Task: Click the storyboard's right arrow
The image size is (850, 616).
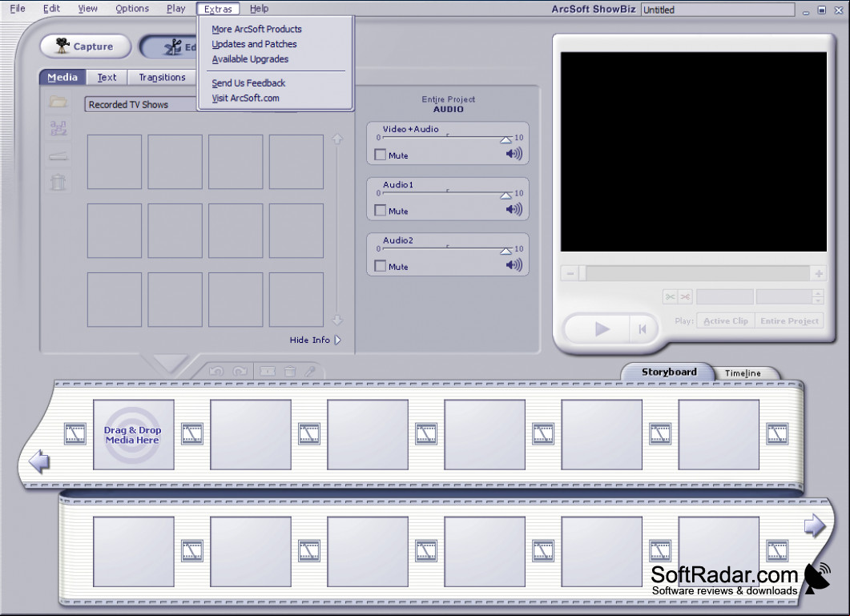Action: 815,525
